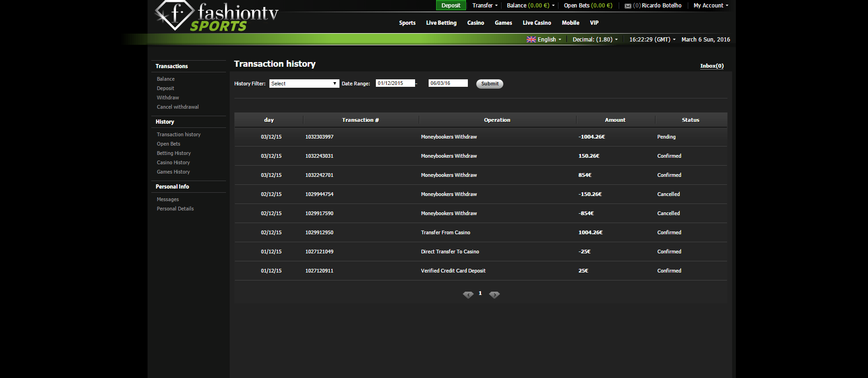This screenshot has width=868, height=378.
Task: Click the Amount column header
Action: click(615, 120)
